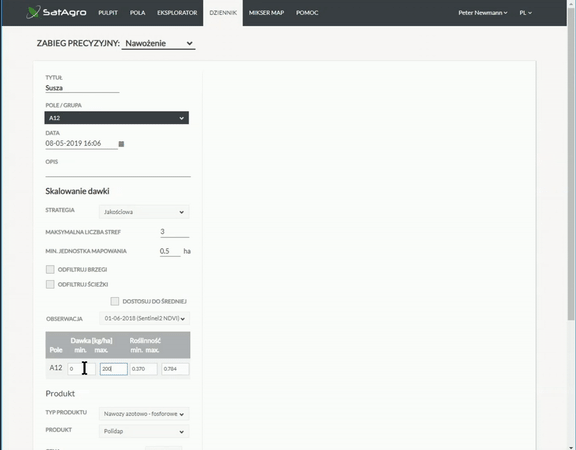Screen dimensions: 576x450
Task: Open the Pomoc help link
Action: (x=307, y=12)
